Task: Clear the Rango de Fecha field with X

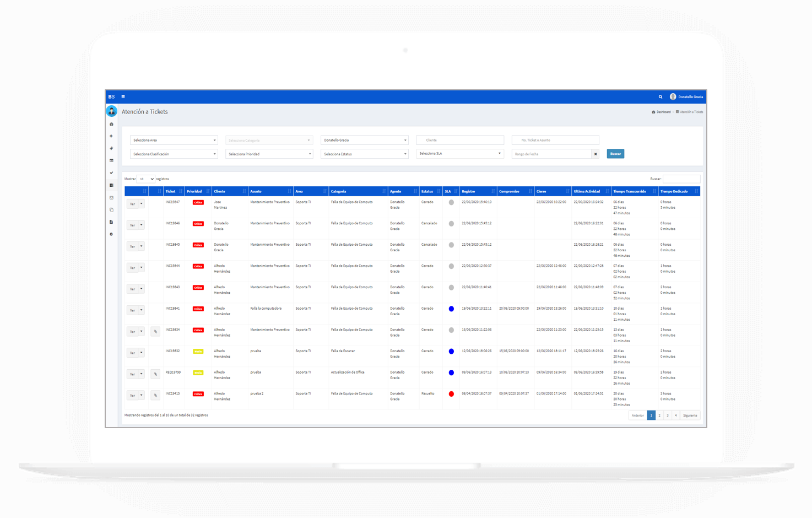Action: (x=596, y=154)
